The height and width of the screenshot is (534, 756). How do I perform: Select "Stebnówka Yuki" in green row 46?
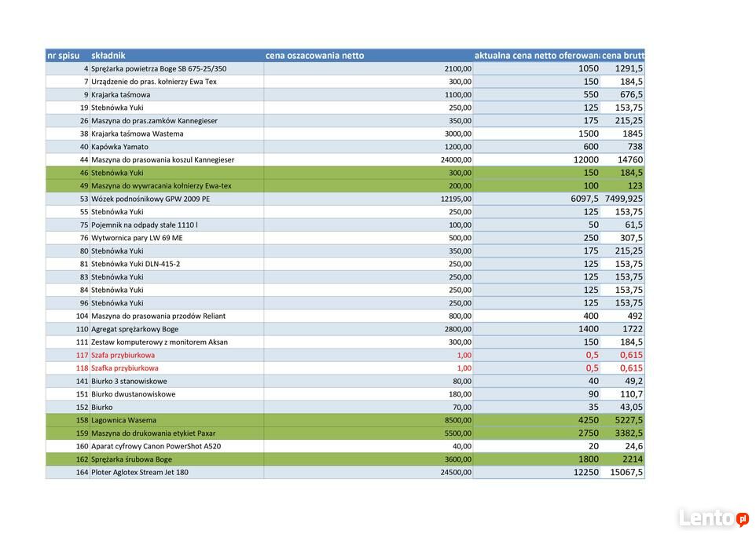(117, 173)
